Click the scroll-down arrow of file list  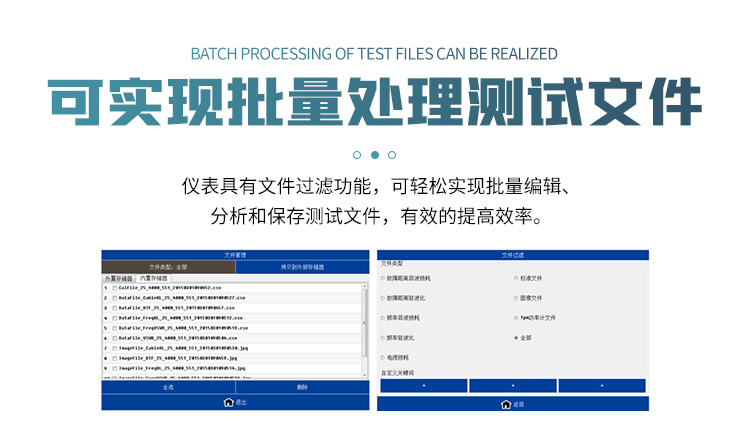(364, 376)
